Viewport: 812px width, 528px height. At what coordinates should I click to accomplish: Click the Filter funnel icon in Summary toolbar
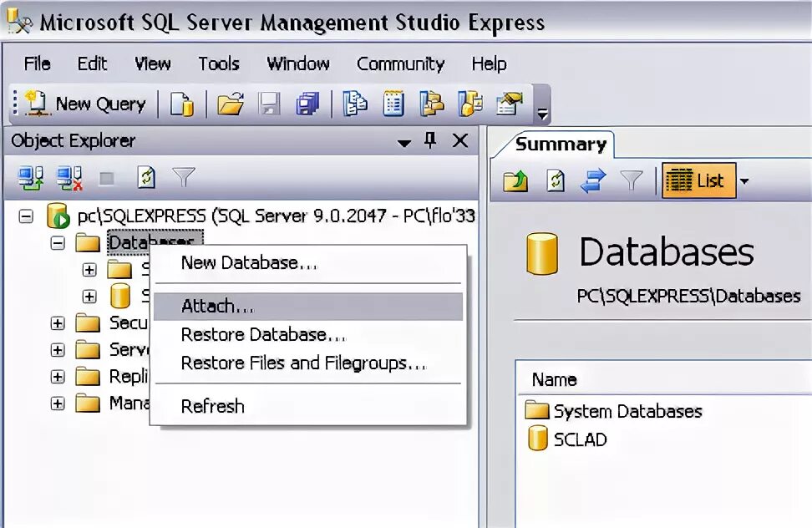pos(632,180)
